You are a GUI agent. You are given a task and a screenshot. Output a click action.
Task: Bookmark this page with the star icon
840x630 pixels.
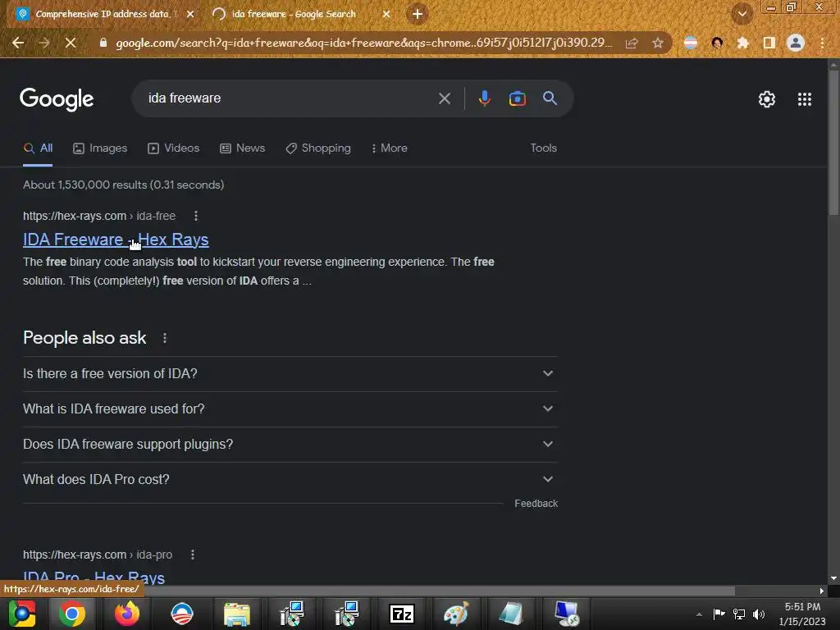tap(658, 43)
